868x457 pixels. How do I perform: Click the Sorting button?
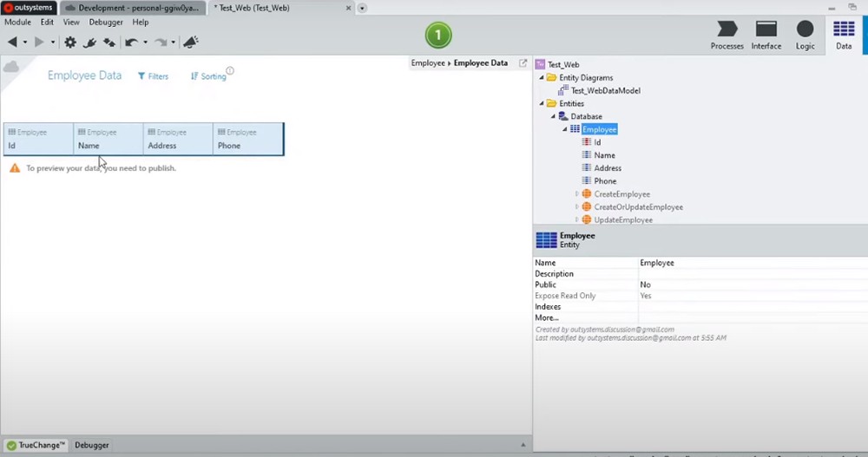[x=208, y=76]
